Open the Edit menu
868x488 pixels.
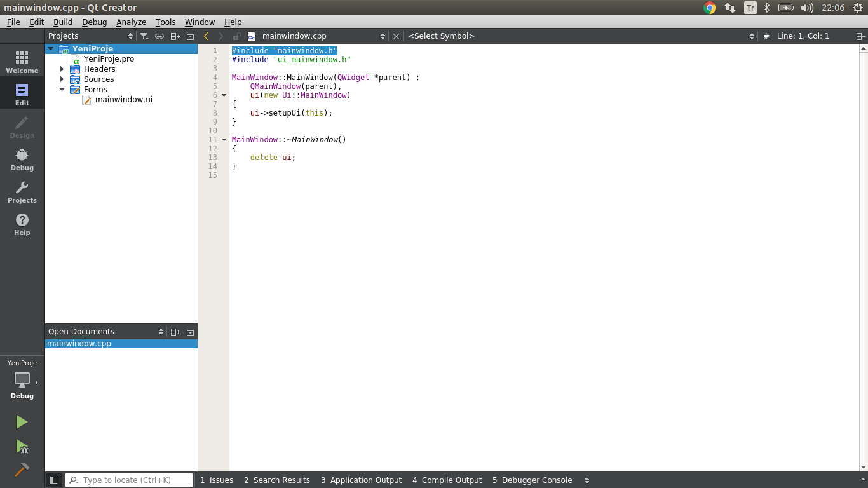point(36,22)
